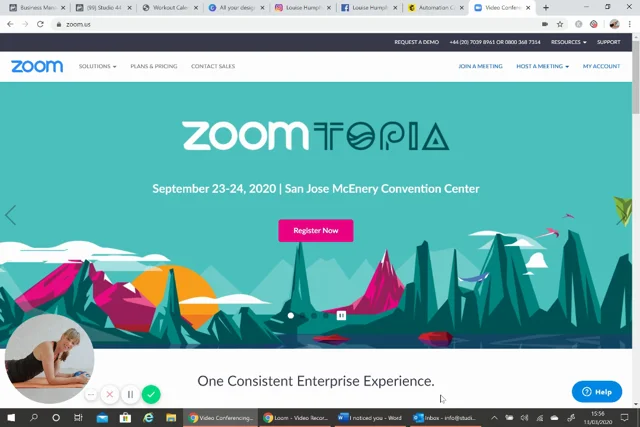The width and height of the screenshot is (640, 427).
Task: Open the Resources dropdown in top bar
Action: [x=568, y=42]
